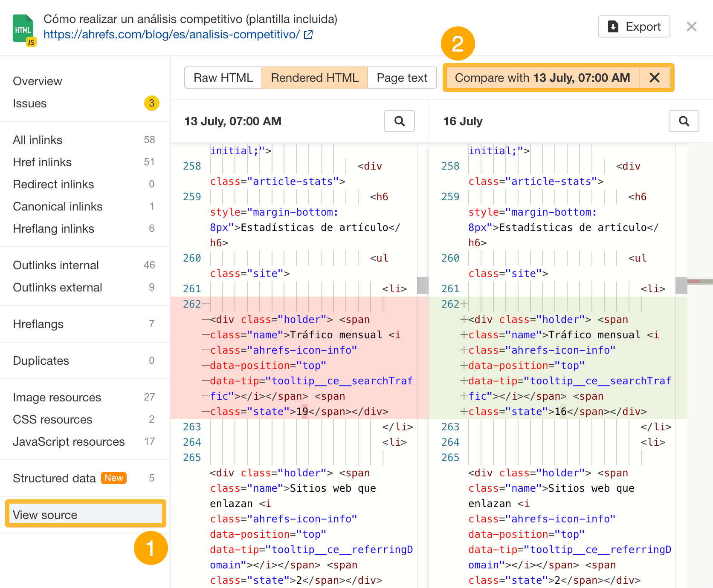Select JavaScript resources in the sidebar
Viewport: 713px width, 588px height.
[68, 441]
